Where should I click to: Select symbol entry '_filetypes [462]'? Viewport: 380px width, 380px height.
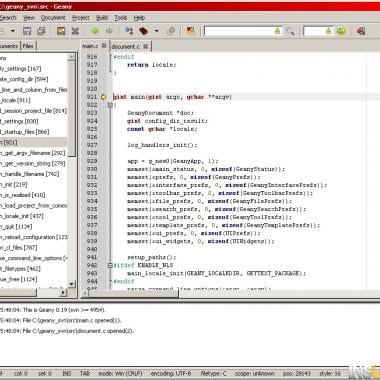(20, 269)
